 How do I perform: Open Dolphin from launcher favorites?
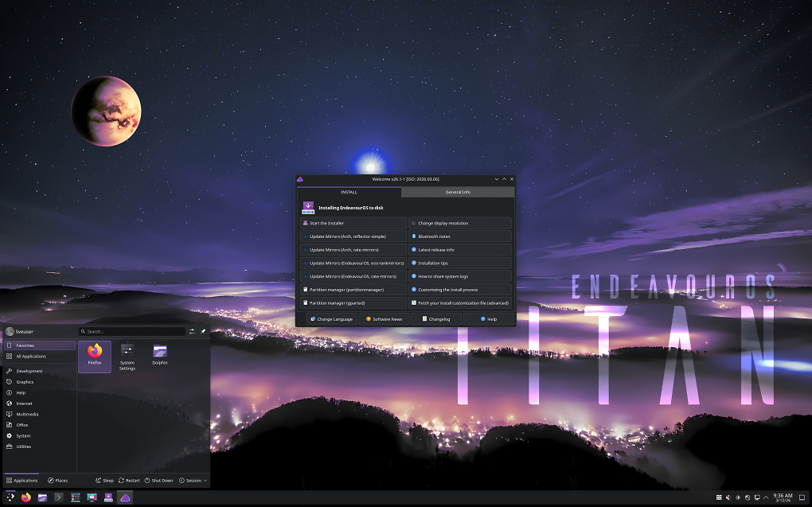[x=160, y=357]
